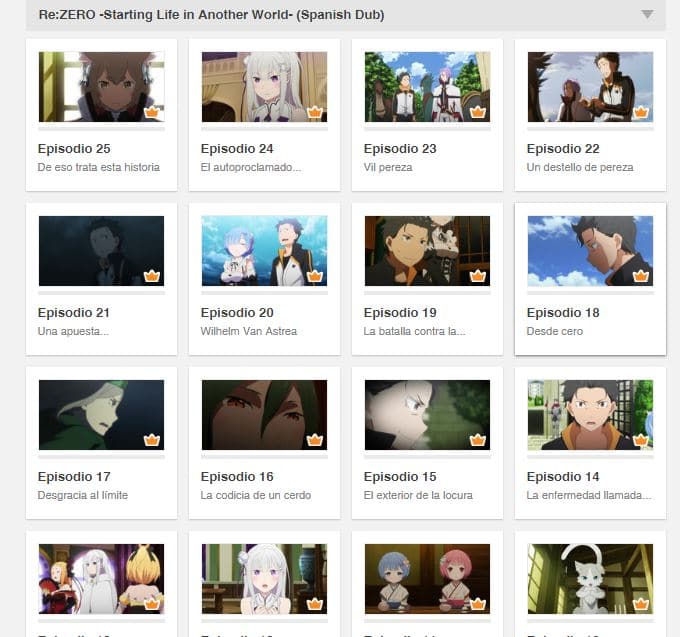Click the premium crown icon on Episodio 25

[x=152, y=112]
